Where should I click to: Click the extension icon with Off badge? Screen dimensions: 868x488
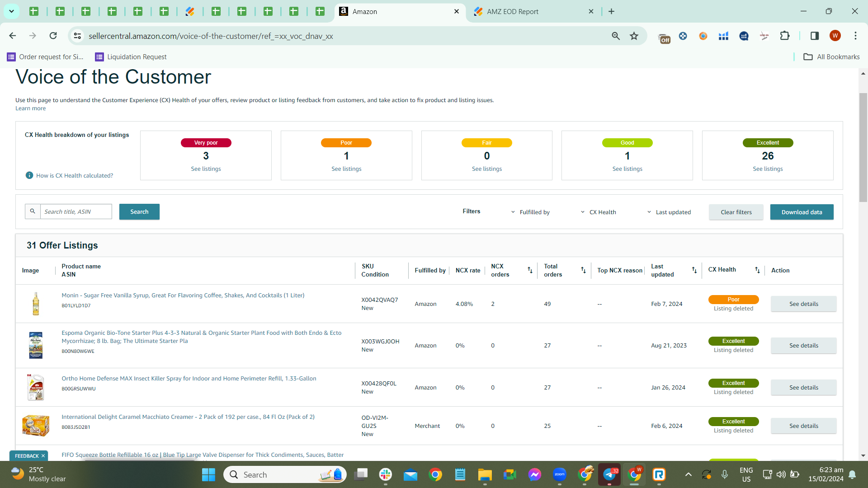click(x=664, y=37)
